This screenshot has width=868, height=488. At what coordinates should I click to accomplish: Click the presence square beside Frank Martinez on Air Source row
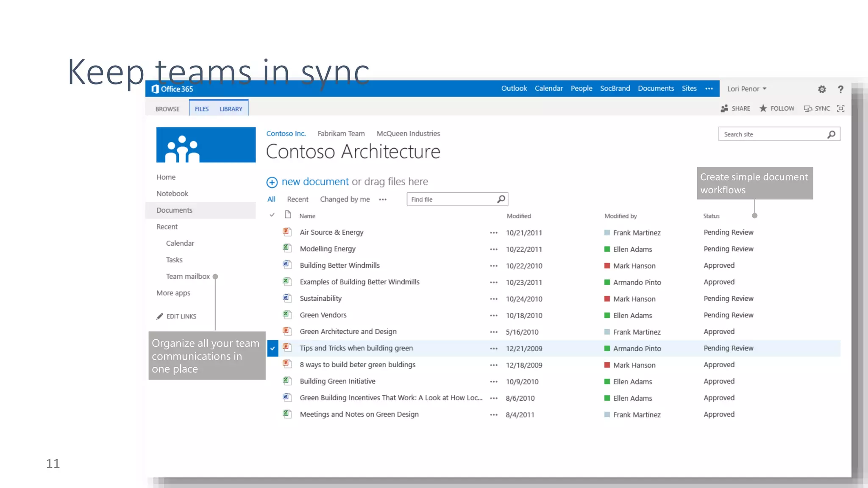click(x=607, y=233)
